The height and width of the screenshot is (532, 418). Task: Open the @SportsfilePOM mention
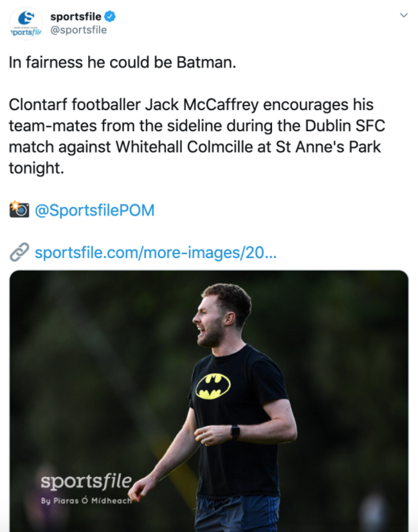coord(95,210)
